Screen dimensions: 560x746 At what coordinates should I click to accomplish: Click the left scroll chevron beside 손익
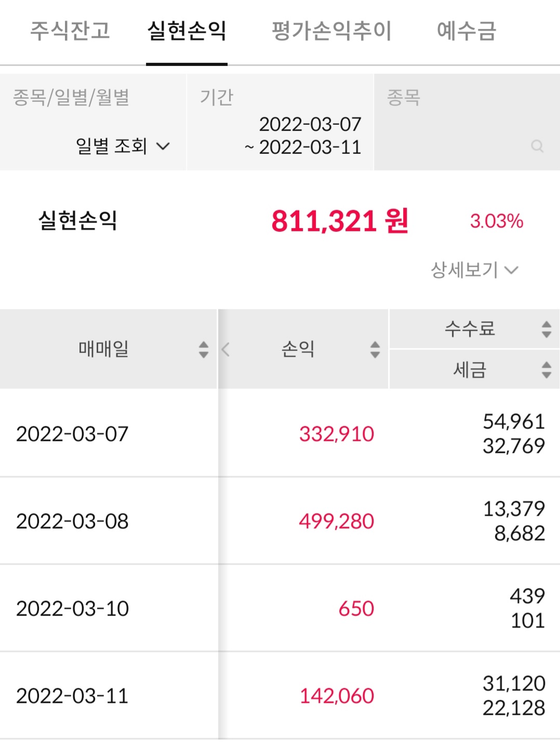225,349
